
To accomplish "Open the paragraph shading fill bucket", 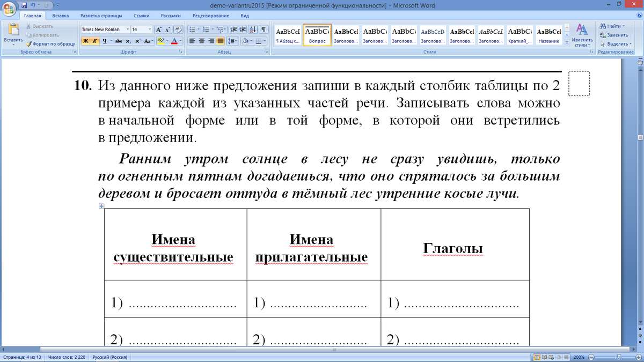I will [x=246, y=41].
